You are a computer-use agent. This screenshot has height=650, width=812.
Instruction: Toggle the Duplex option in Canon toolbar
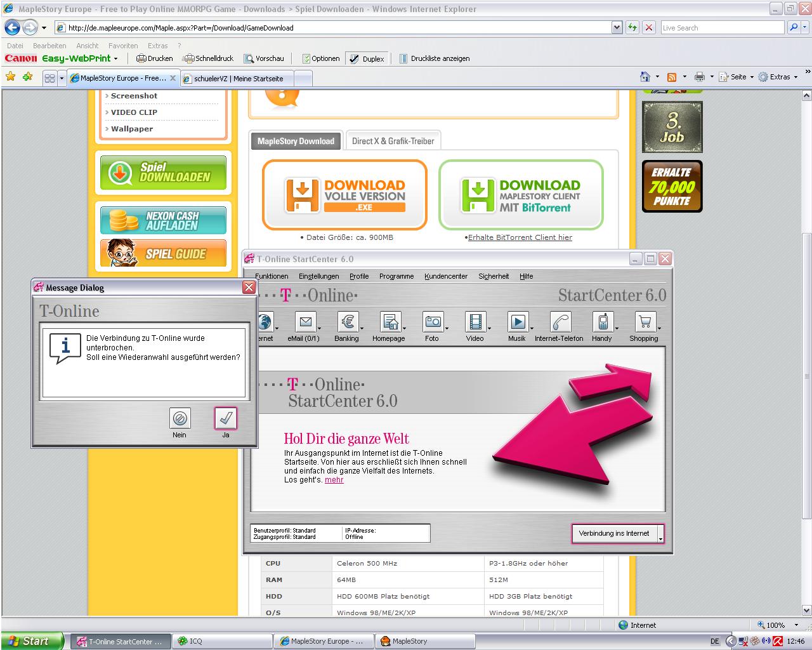367,58
